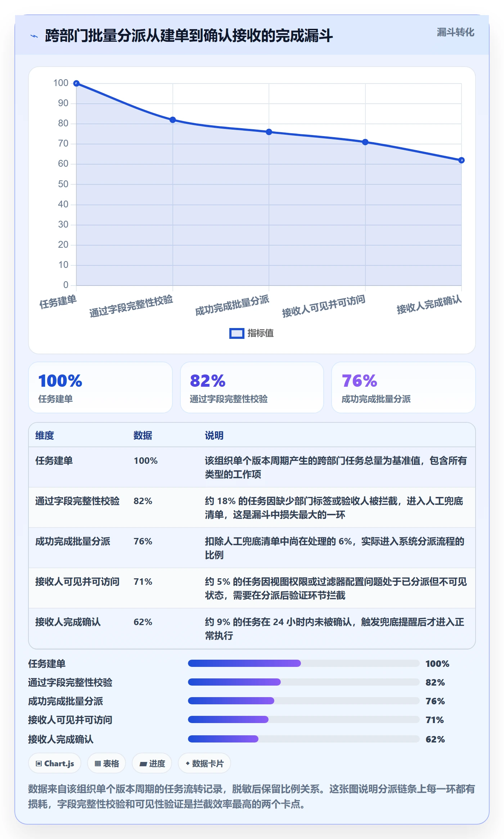Click the chart point for 任务建单 at 100
504x839 pixels.
(x=76, y=84)
